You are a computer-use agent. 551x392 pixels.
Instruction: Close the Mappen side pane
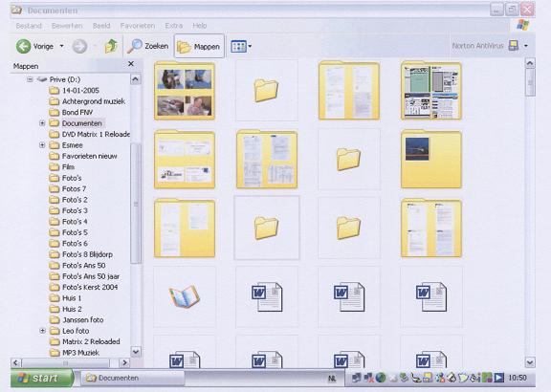(131, 64)
